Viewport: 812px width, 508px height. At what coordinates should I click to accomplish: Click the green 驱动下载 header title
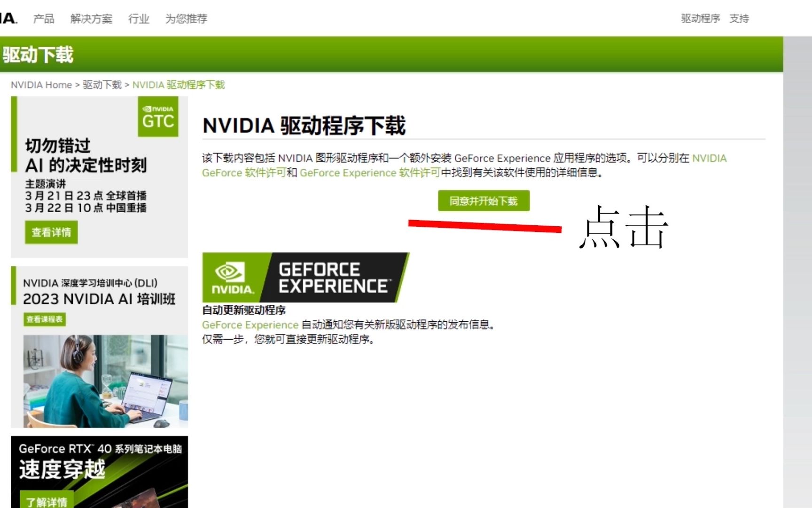tap(38, 55)
